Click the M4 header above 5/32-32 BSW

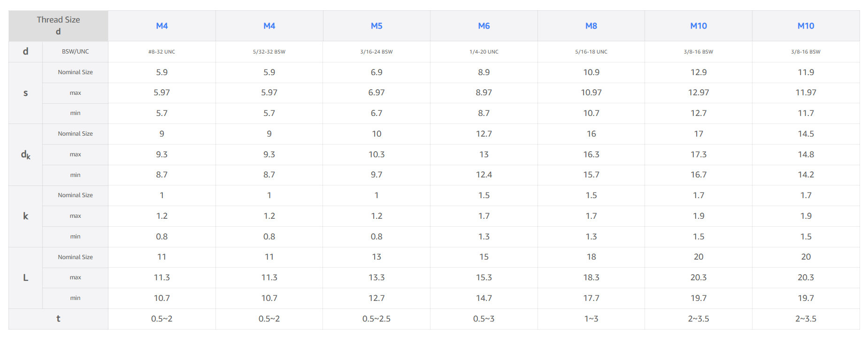click(269, 26)
